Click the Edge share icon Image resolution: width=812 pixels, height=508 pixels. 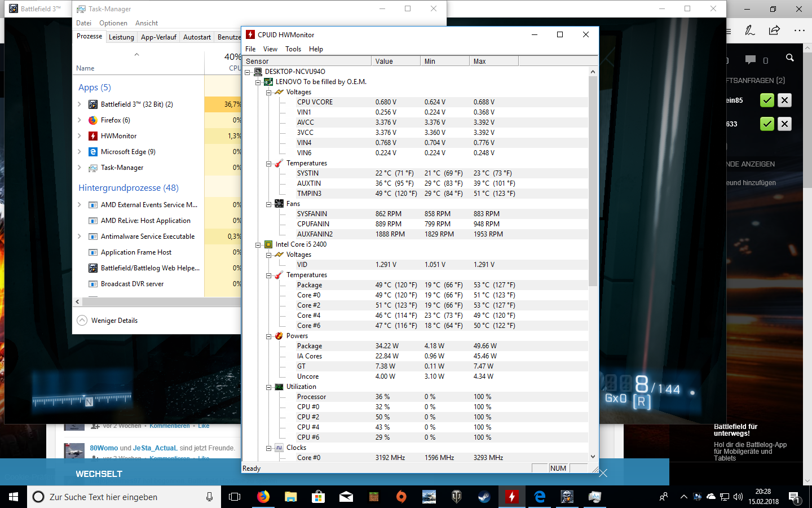click(774, 30)
